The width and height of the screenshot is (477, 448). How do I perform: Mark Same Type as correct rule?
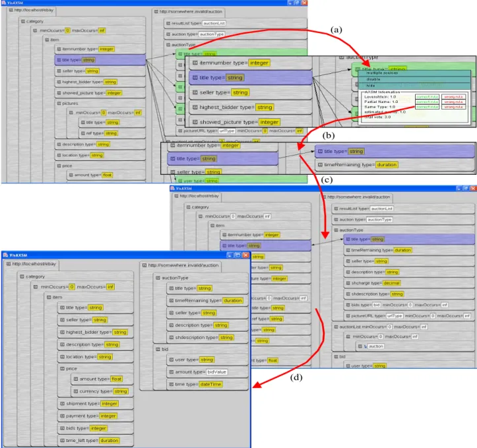427,107
